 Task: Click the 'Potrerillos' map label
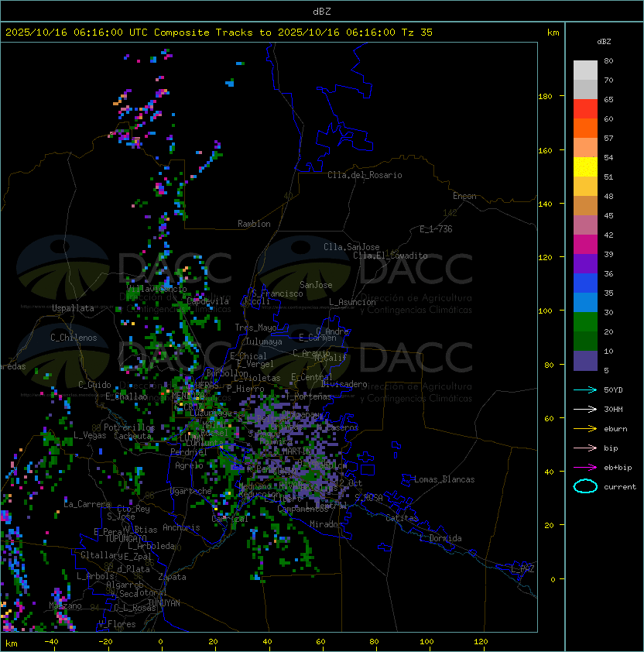coord(129,427)
